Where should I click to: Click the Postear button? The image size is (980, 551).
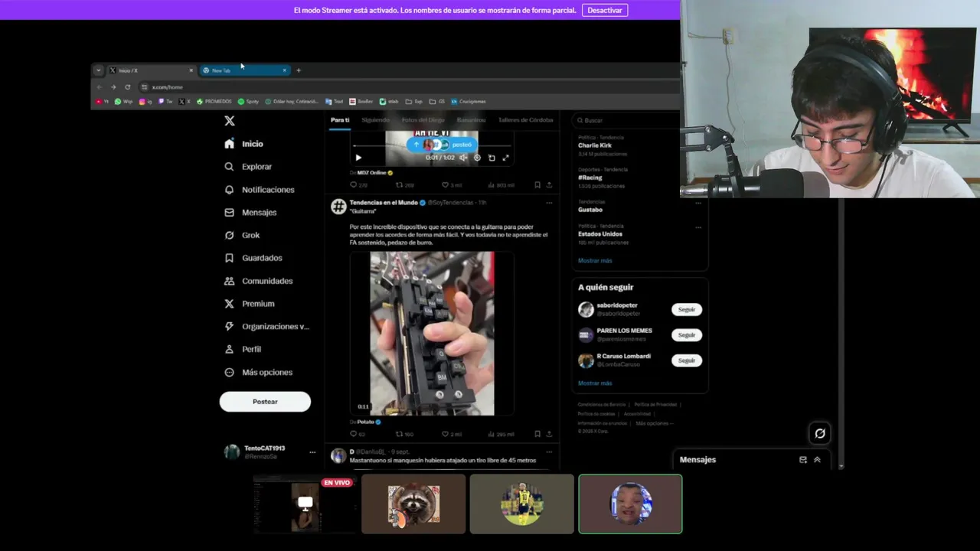[x=265, y=402]
